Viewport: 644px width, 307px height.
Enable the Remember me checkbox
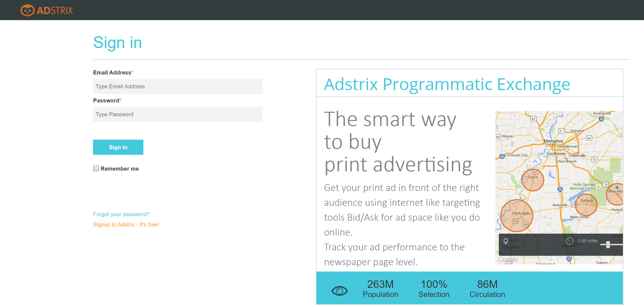click(96, 168)
